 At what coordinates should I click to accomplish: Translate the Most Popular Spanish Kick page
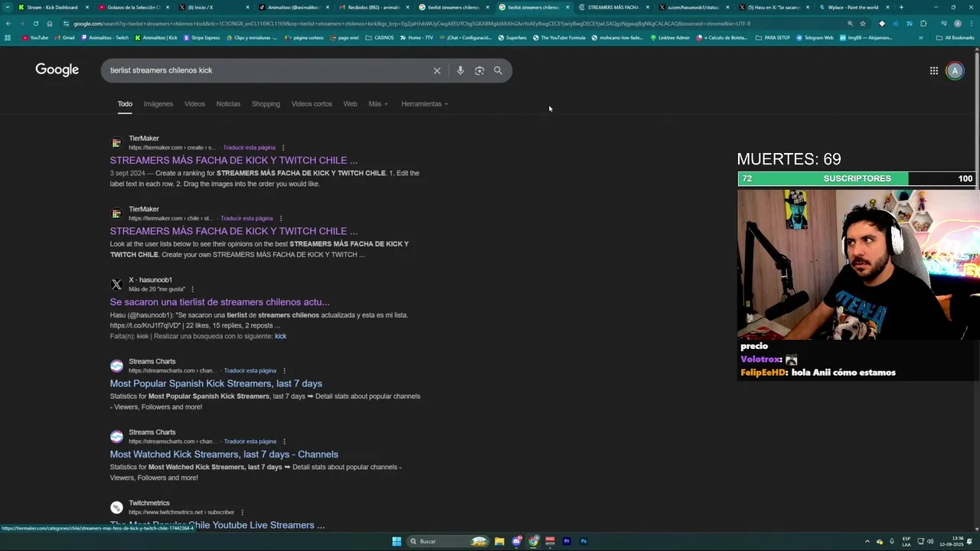250,370
